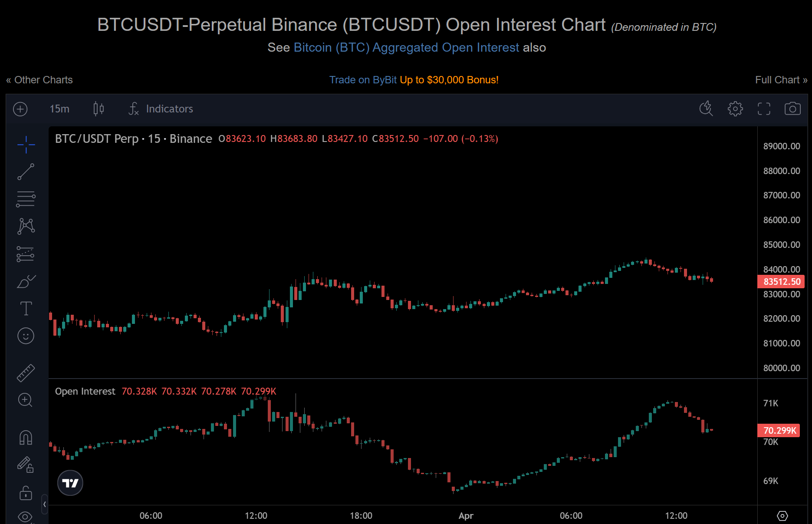Viewport: 812px width, 524px height.
Task: Enter fullscreen chart mode
Action: [x=764, y=109]
